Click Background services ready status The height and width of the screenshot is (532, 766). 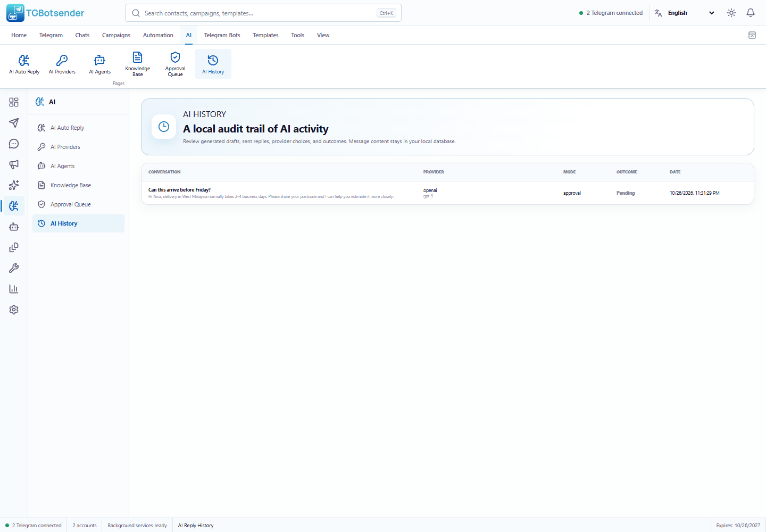coord(137,525)
